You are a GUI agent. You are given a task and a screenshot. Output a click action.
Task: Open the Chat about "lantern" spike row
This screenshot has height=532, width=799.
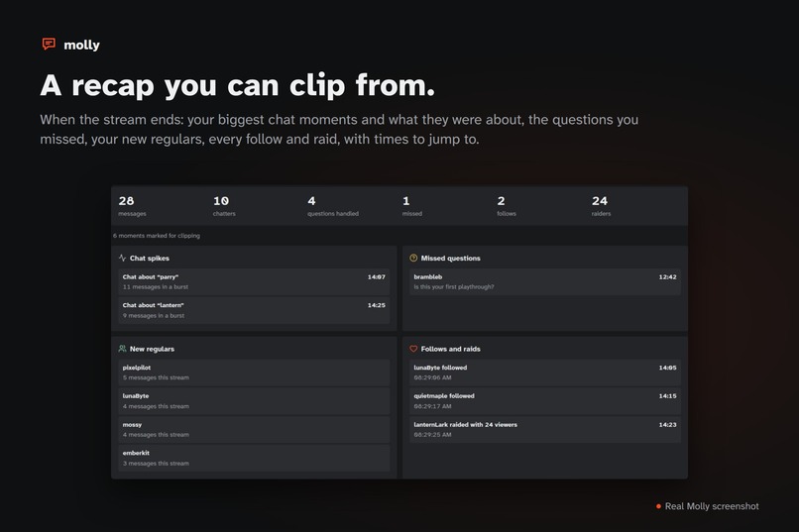pos(254,310)
